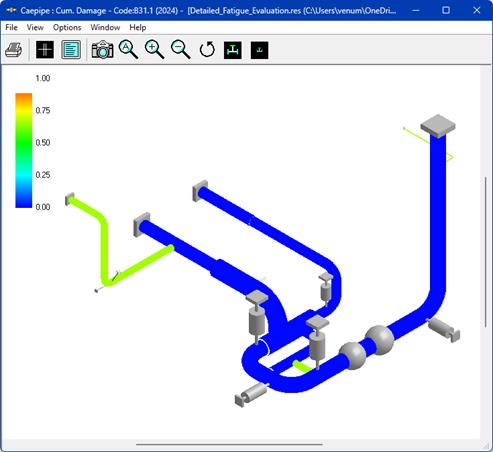Screen dimensions: 493x452
Task: Click the Print icon in toolbar
Action: tap(14, 50)
